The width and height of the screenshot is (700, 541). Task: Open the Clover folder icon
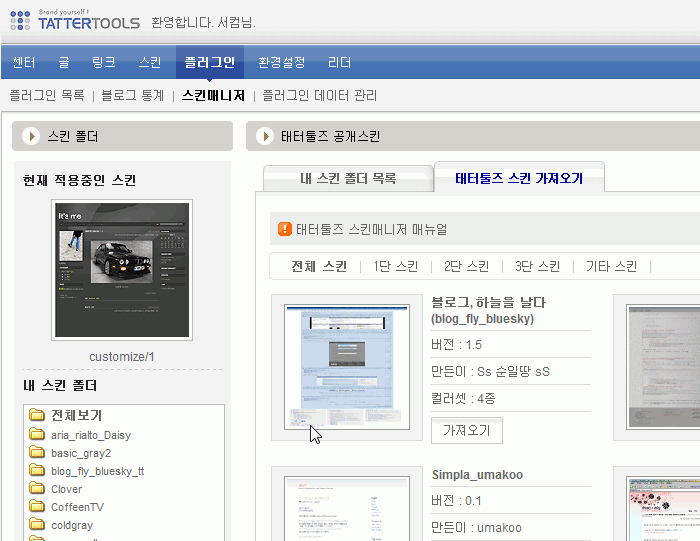coord(37,488)
